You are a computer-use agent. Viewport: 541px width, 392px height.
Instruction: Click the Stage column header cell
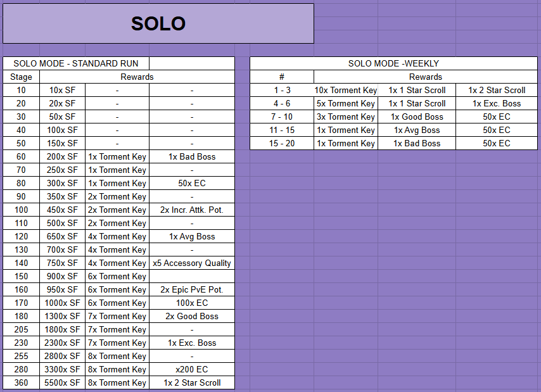coord(21,77)
